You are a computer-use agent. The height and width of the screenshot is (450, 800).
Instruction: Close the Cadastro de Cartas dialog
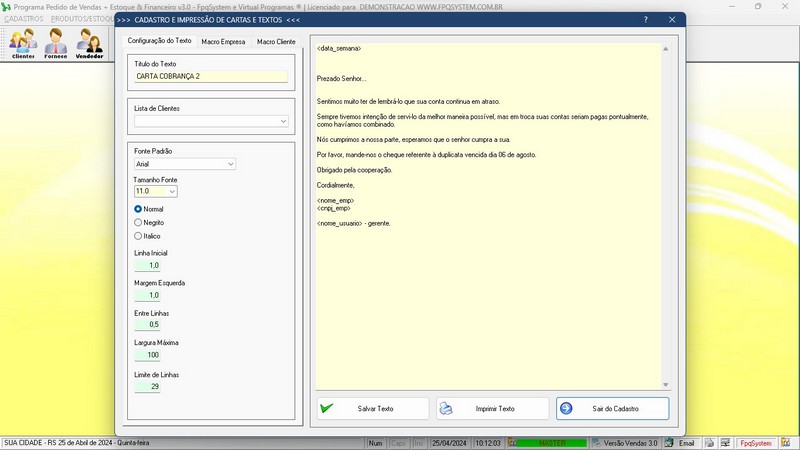pos(672,20)
